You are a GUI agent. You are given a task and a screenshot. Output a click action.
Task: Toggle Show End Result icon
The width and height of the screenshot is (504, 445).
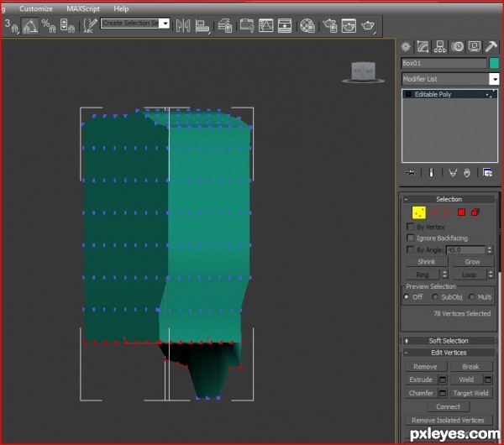click(x=432, y=173)
